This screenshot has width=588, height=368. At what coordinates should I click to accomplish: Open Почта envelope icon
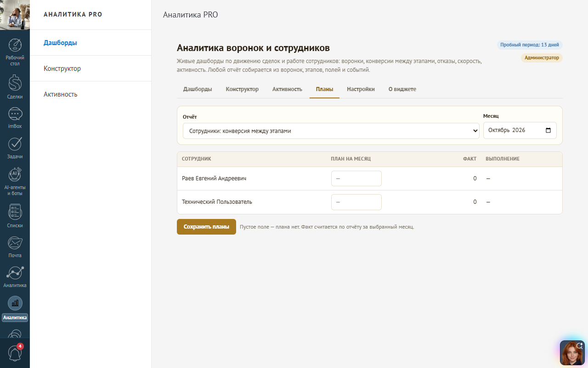(15, 247)
